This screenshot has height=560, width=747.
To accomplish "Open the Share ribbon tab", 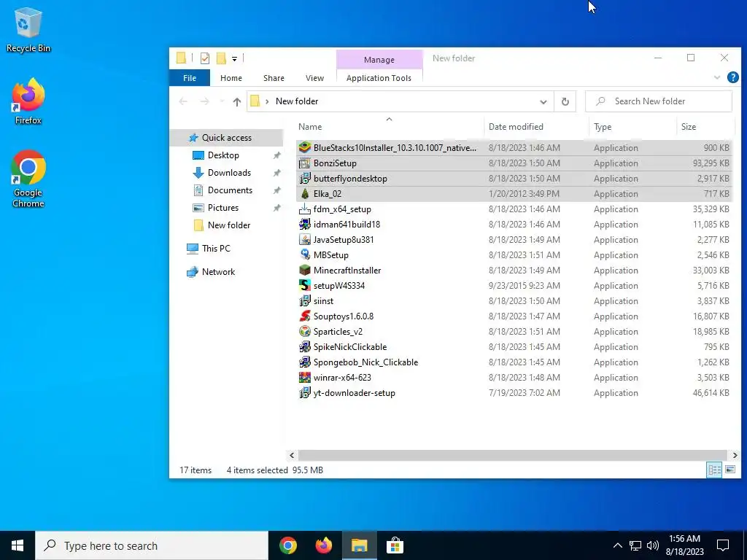I will (x=274, y=77).
